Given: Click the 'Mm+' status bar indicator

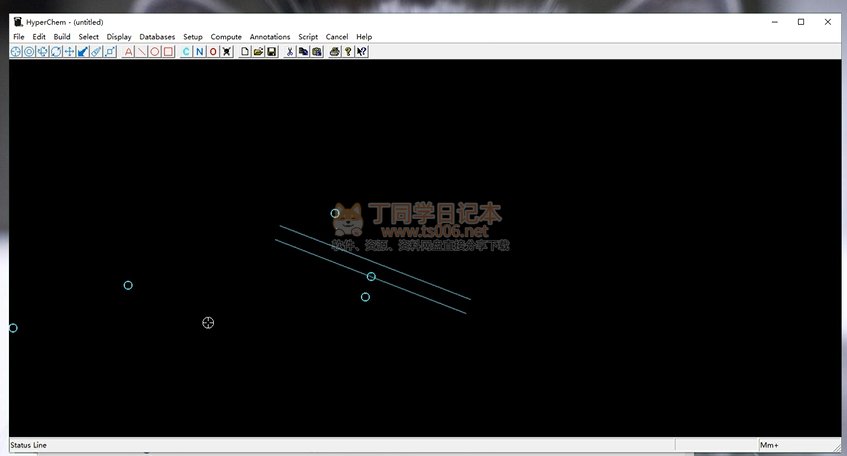Looking at the screenshot, I should (x=769, y=445).
